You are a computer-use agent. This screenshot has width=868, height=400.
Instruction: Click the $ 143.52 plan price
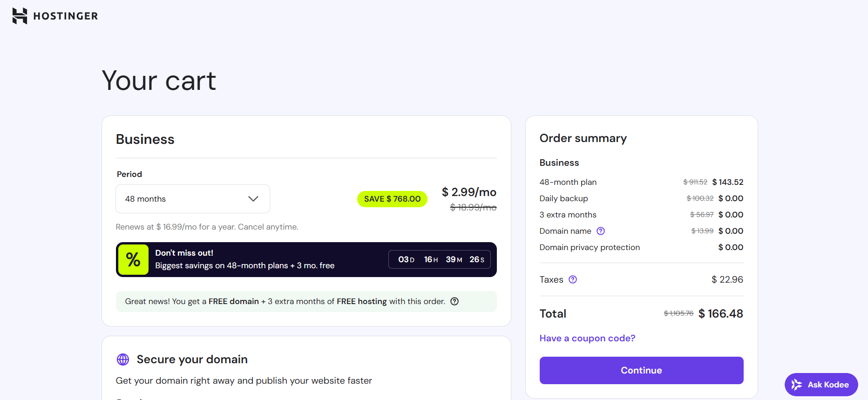tap(728, 182)
